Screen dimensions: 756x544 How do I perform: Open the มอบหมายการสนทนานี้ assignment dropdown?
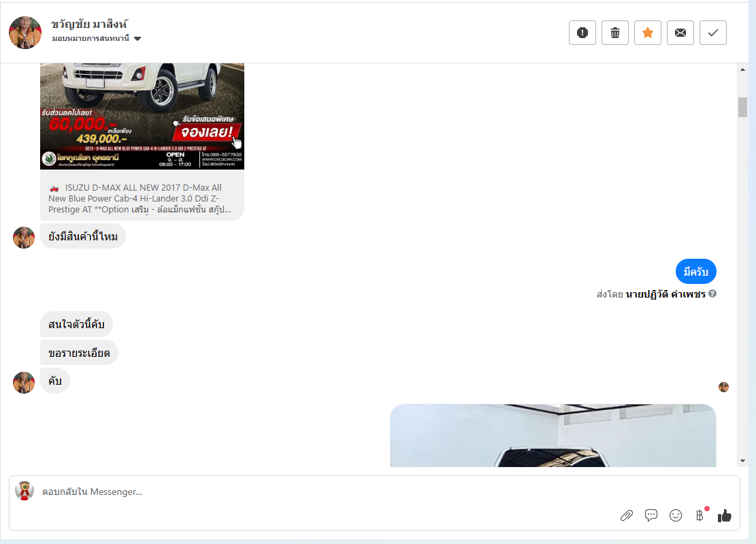[97, 39]
